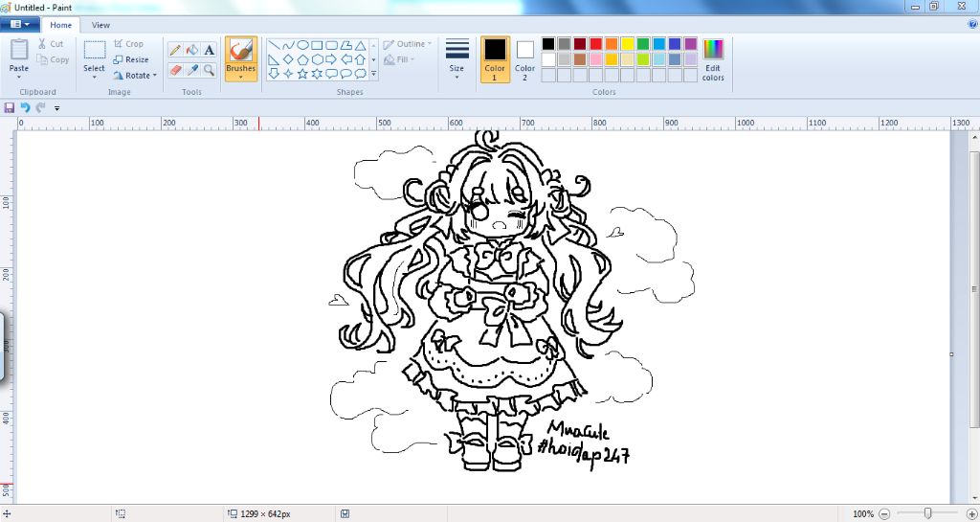Zoom in with the plus button
Image resolution: width=980 pixels, height=522 pixels.
coord(971,514)
